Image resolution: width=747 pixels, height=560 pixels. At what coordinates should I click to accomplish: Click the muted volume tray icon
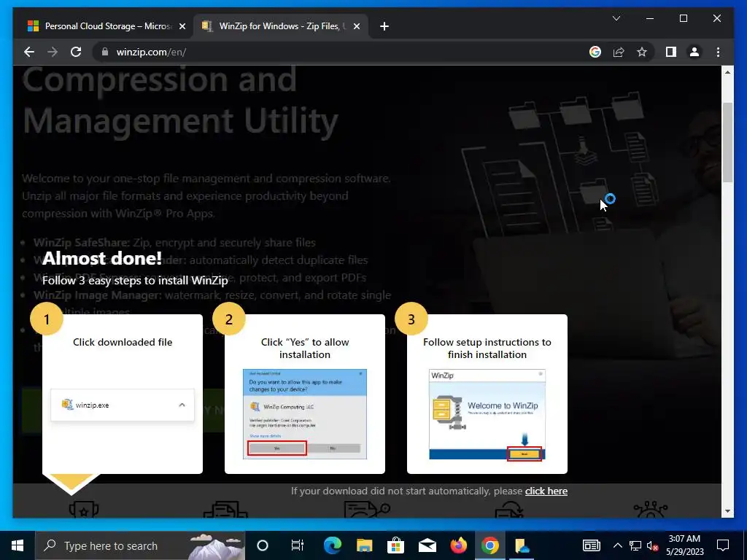tap(653, 545)
